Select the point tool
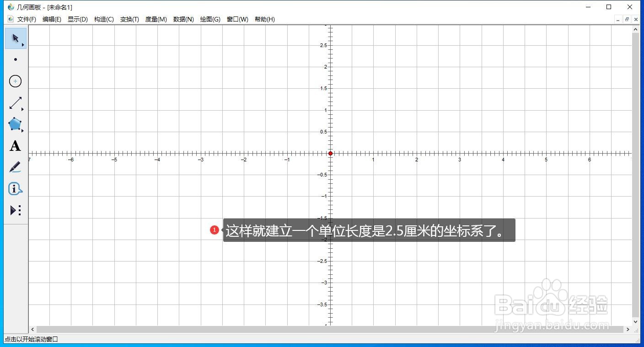Viewport: 644px width, 347px height. [15, 59]
